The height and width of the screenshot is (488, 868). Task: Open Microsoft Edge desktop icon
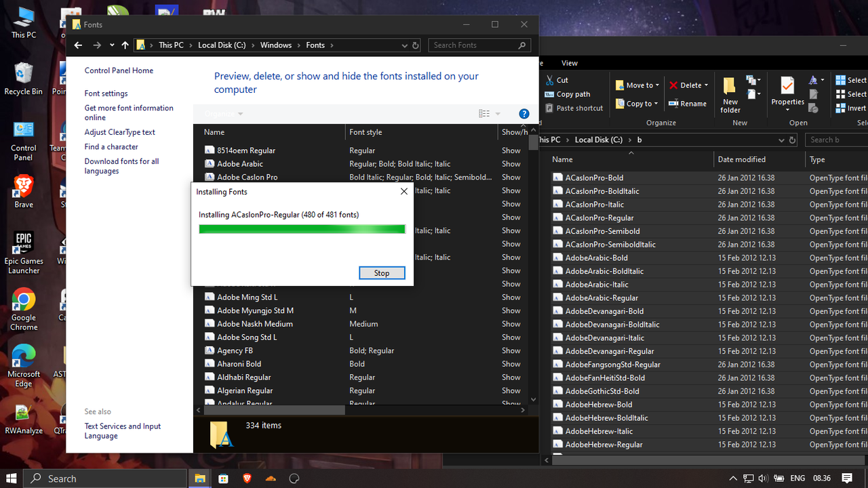coord(24,366)
